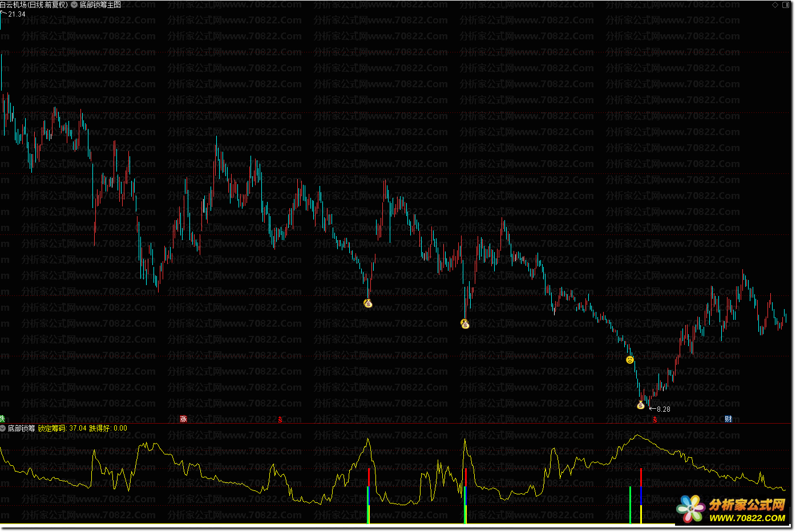Click the 8.28 low price label
796x532 pixels.
coord(664,409)
